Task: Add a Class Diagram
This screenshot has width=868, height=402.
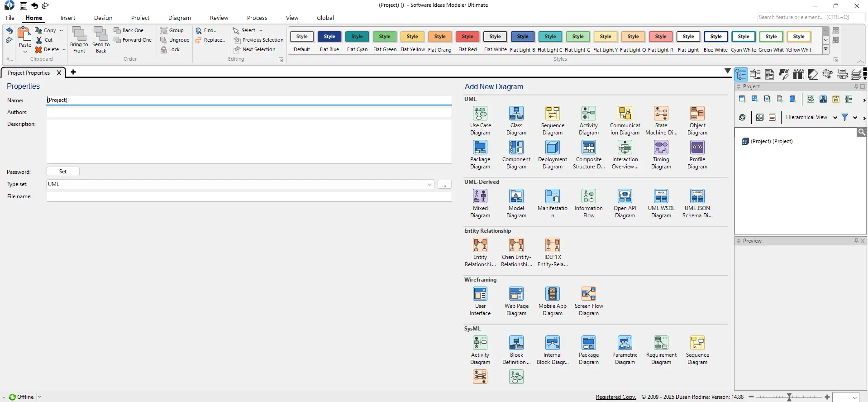Action: pyautogui.click(x=516, y=120)
